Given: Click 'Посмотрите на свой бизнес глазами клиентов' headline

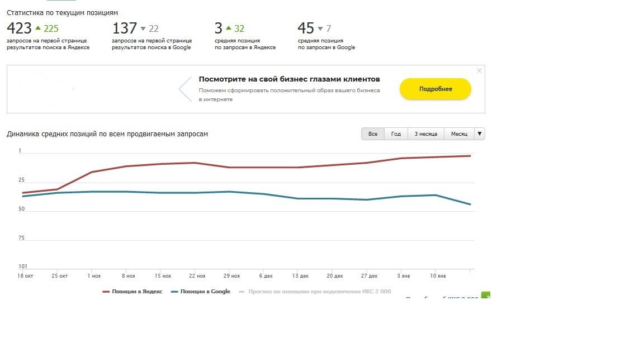Looking at the screenshot, I should tap(289, 79).
